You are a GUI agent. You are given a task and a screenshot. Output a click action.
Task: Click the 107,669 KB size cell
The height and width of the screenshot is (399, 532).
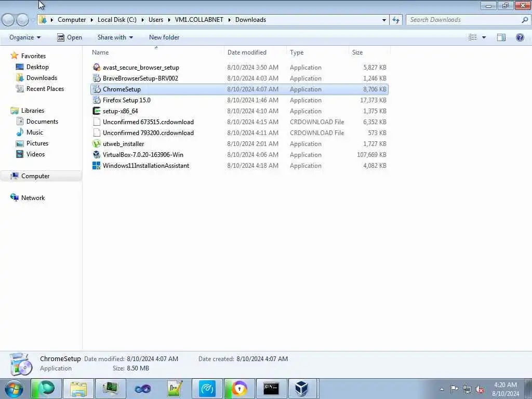(x=371, y=155)
